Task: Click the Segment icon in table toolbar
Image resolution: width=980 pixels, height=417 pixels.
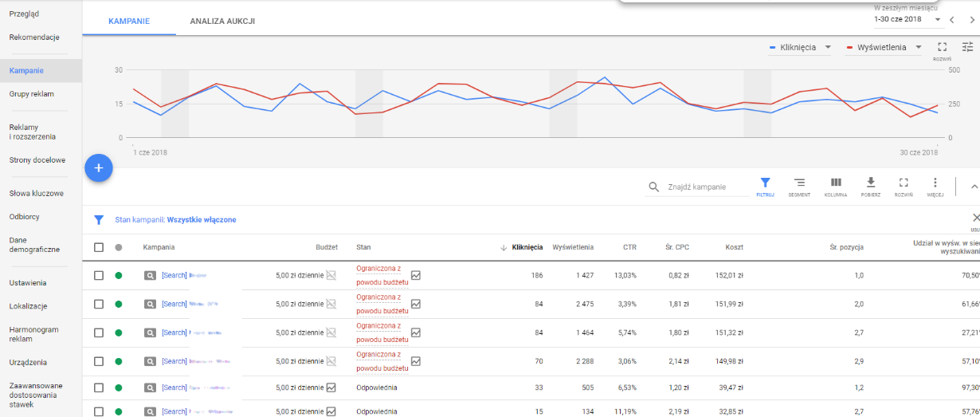Action: point(799,187)
